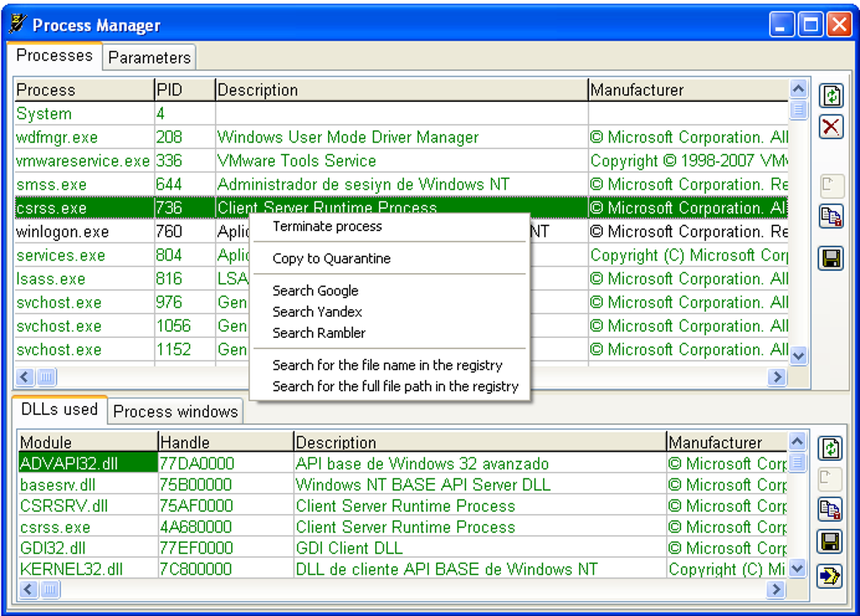Click the process list vertical scrollbar thumb
860x616 pixels.
798,110
